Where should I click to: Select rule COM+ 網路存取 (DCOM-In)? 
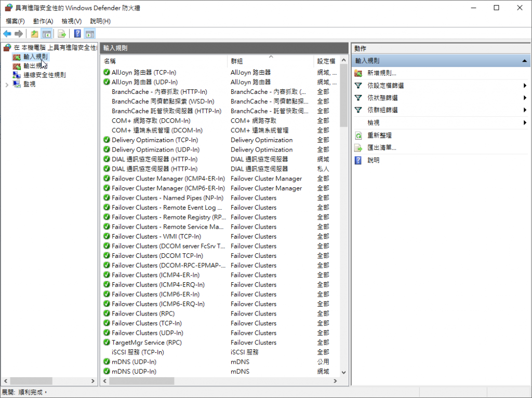point(151,120)
